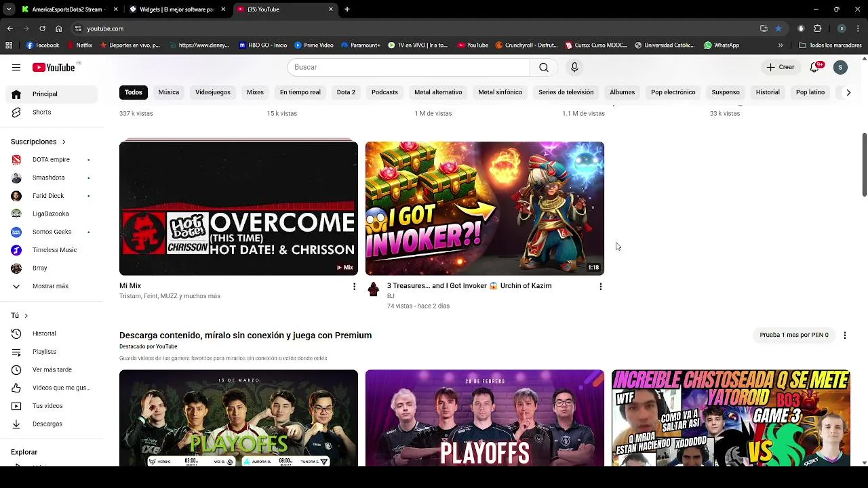
Task: Open Historial in the sidebar
Action: coord(52,333)
